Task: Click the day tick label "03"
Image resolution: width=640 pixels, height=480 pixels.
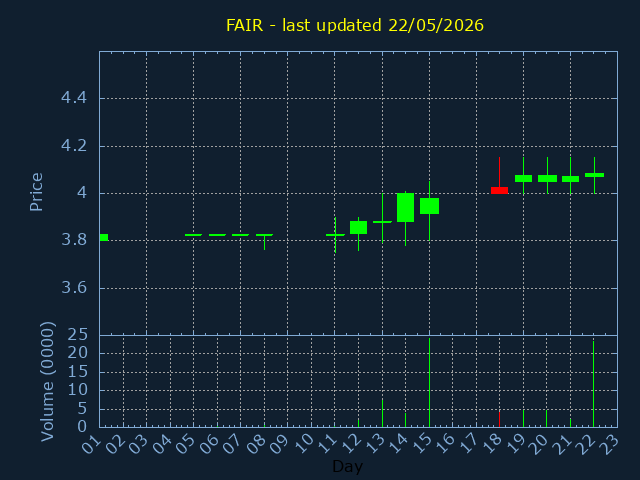Action: [138, 444]
